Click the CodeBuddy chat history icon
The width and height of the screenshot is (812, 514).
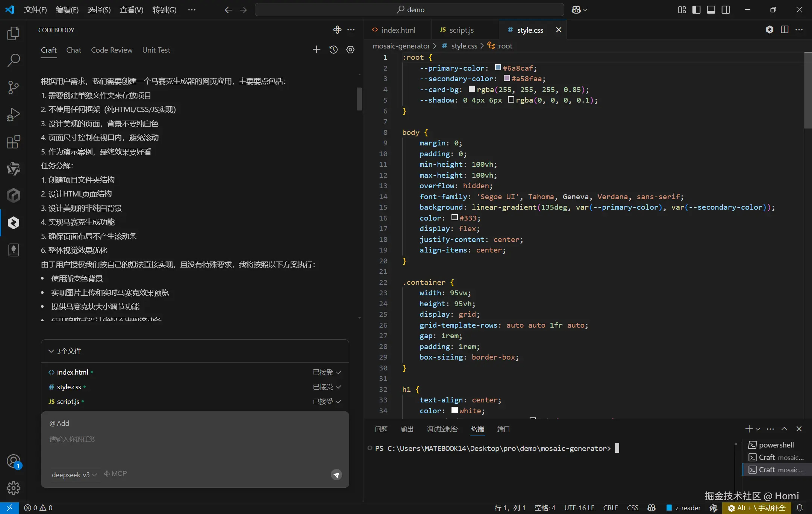[333, 50]
